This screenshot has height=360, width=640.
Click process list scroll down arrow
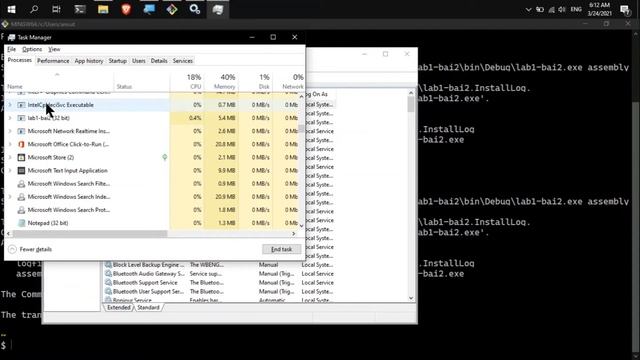click(x=302, y=226)
